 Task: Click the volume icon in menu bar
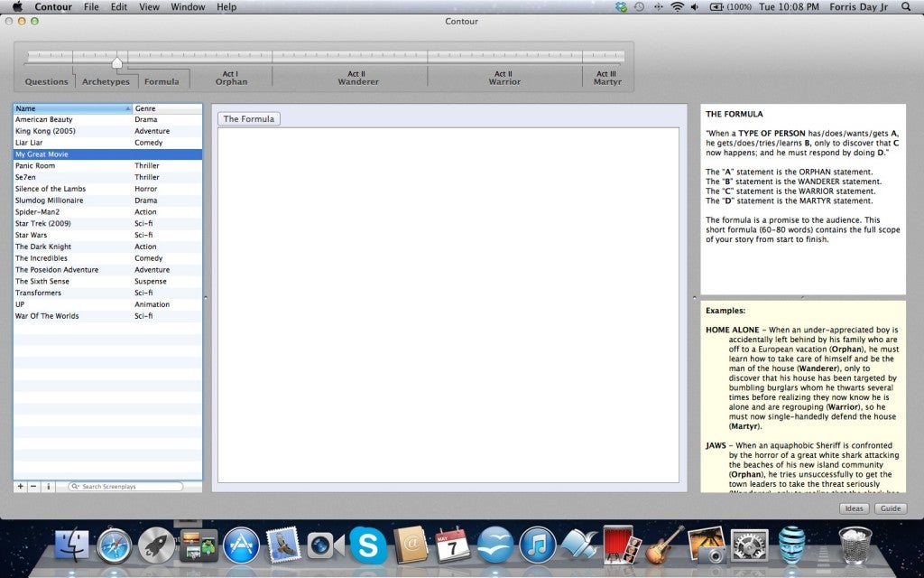695,7
